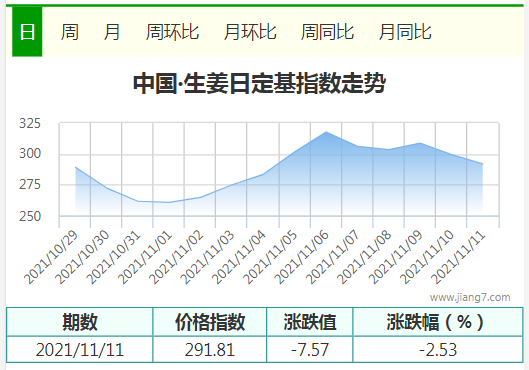Click the 2021/11/01 lowest data point
This screenshot has width=529, height=370.
tap(169, 202)
